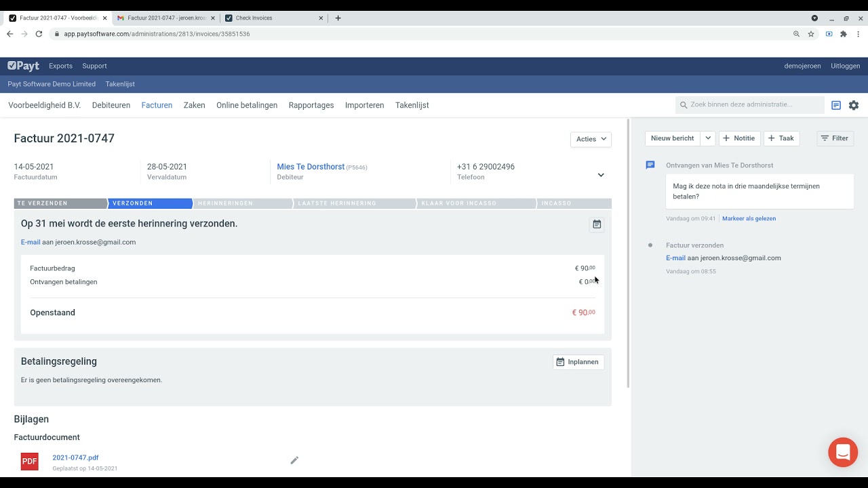The width and height of the screenshot is (868, 488).
Task: Open the dropdown arrow beside Nieuw bericht
Action: 707,138
